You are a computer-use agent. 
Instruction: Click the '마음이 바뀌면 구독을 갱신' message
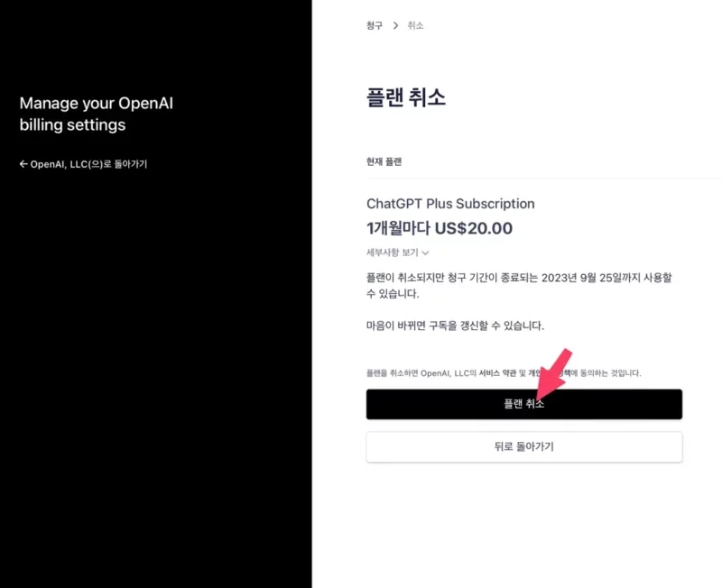click(455, 326)
